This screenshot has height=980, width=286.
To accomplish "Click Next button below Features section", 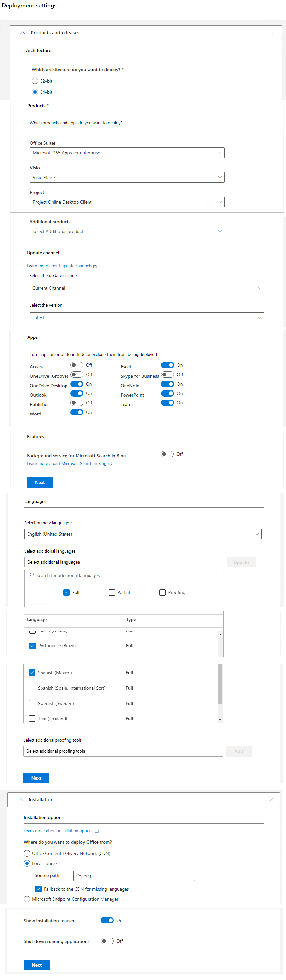I will click(40, 482).
